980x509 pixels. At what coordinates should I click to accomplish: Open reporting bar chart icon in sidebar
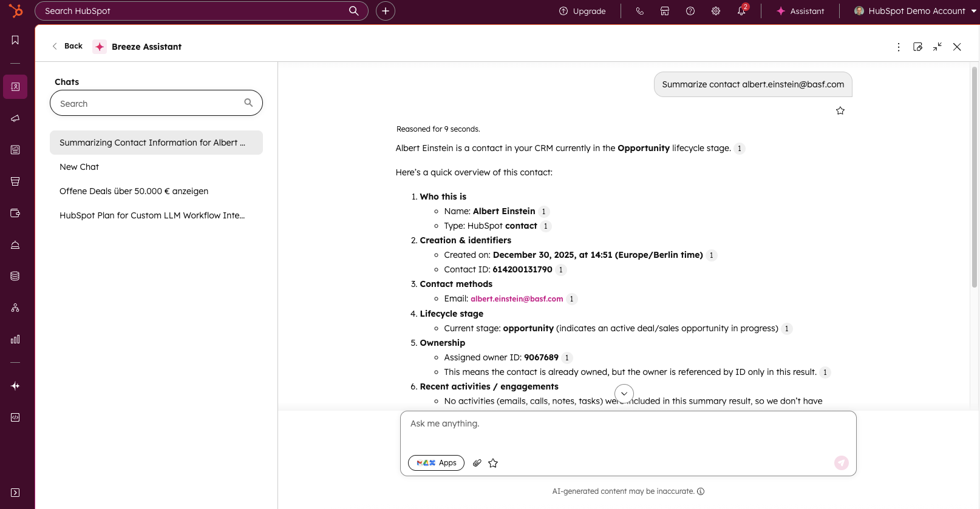(x=15, y=339)
